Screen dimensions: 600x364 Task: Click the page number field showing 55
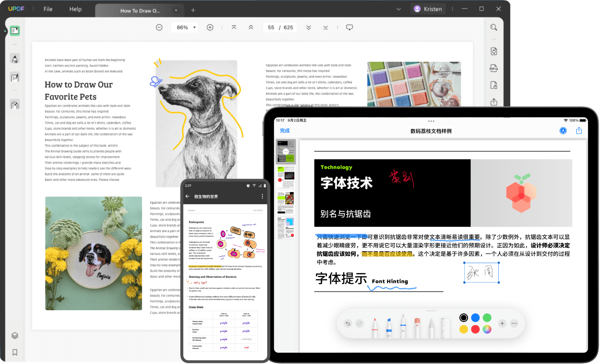(271, 27)
